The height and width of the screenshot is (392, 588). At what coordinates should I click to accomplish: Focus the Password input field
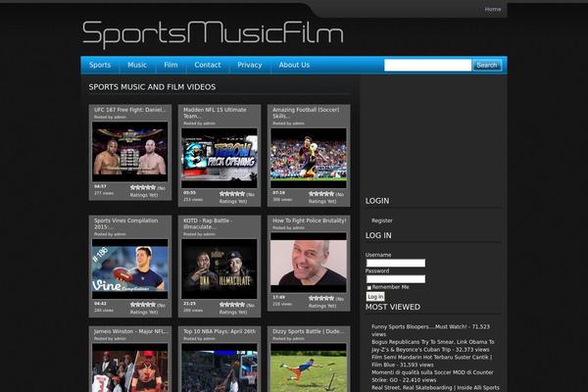pyautogui.click(x=396, y=279)
